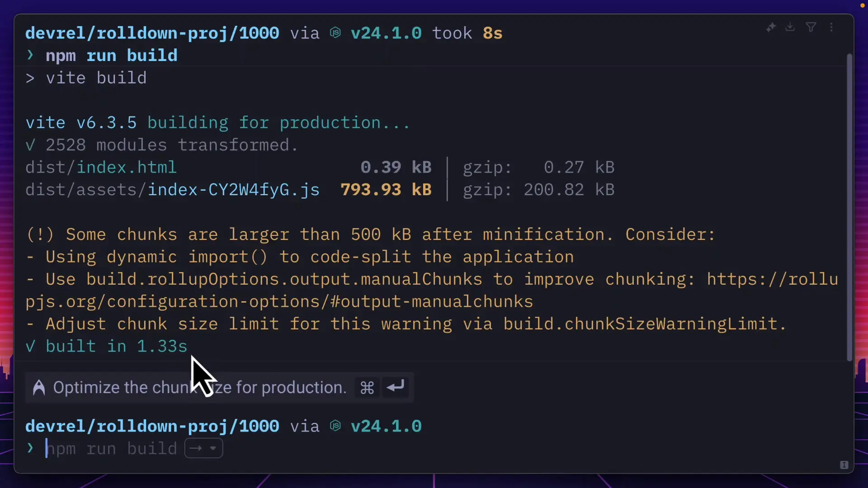
Task: Click the 'vite v6.3.5' version text
Action: tap(81, 123)
